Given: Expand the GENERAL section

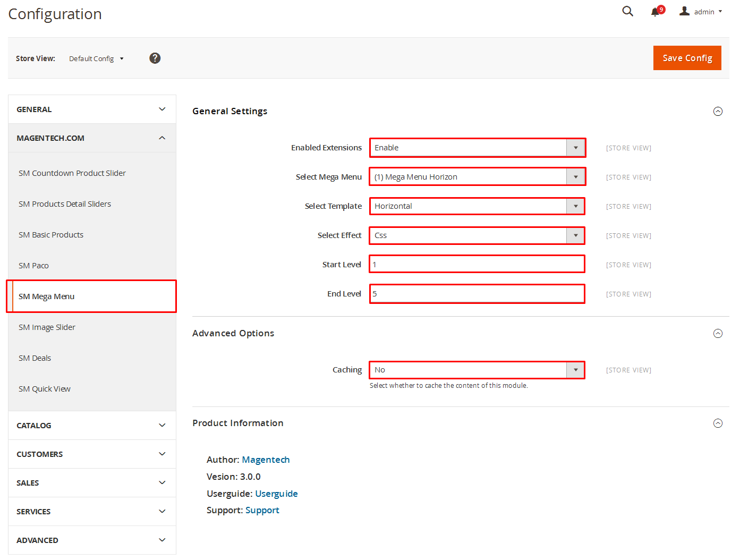Looking at the screenshot, I should (92, 109).
